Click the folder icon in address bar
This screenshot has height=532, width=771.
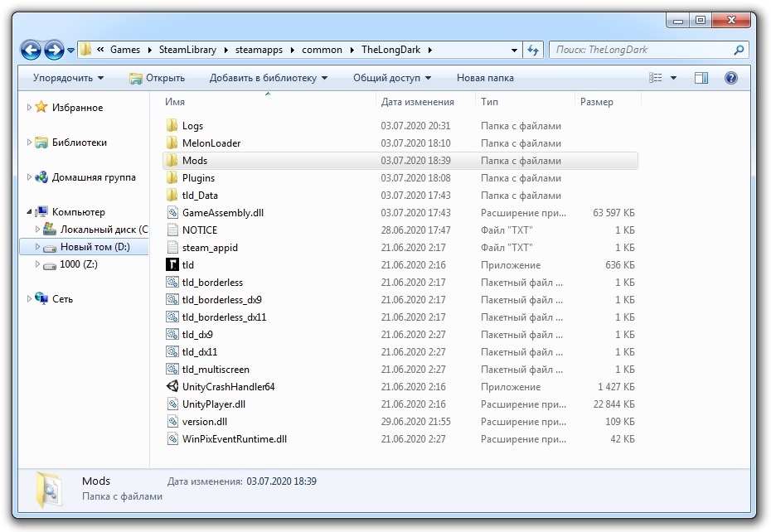[x=85, y=49]
